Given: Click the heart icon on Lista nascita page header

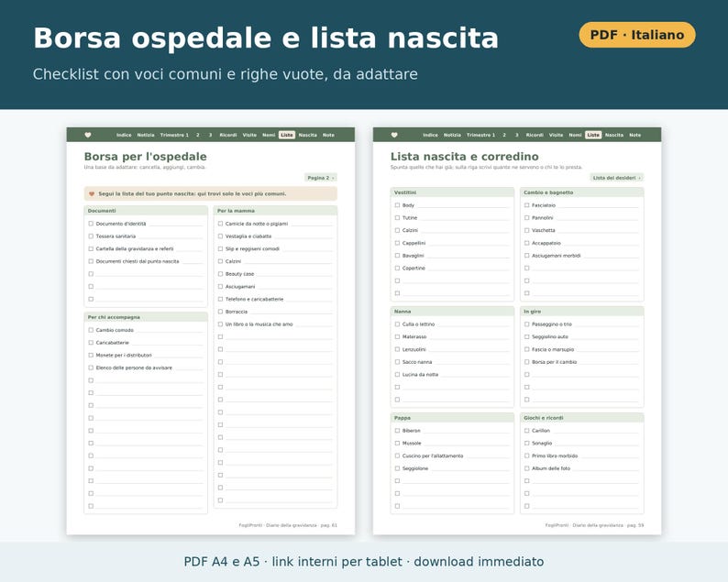Looking at the screenshot, I should [394, 135].
